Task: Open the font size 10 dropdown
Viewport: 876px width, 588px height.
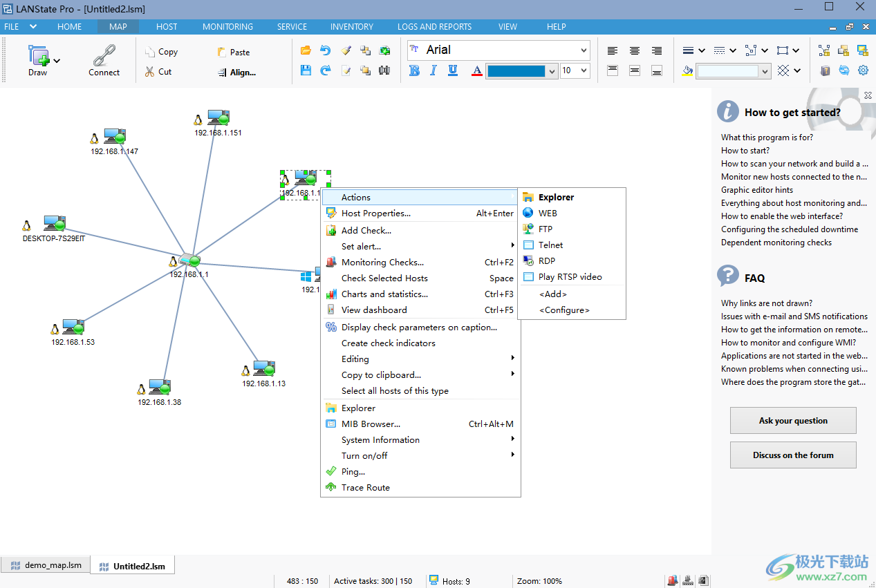Action: pos(584,70)
